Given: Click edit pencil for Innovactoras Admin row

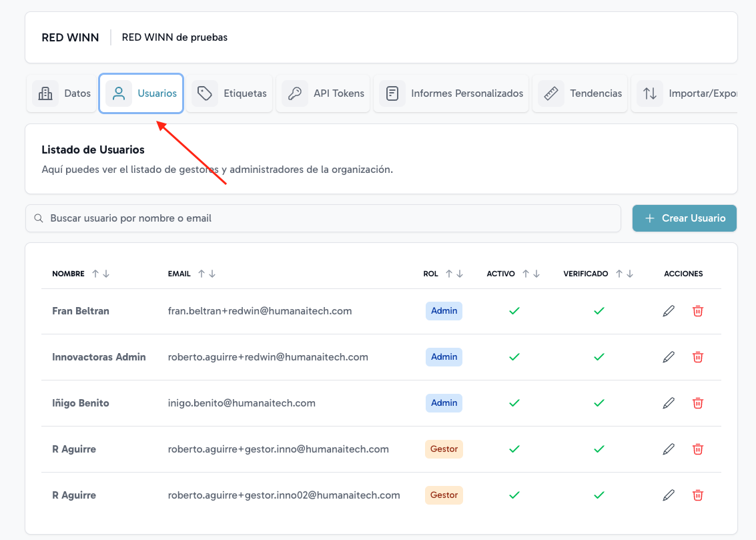Looking at the screenshot, I should [669, 357].
